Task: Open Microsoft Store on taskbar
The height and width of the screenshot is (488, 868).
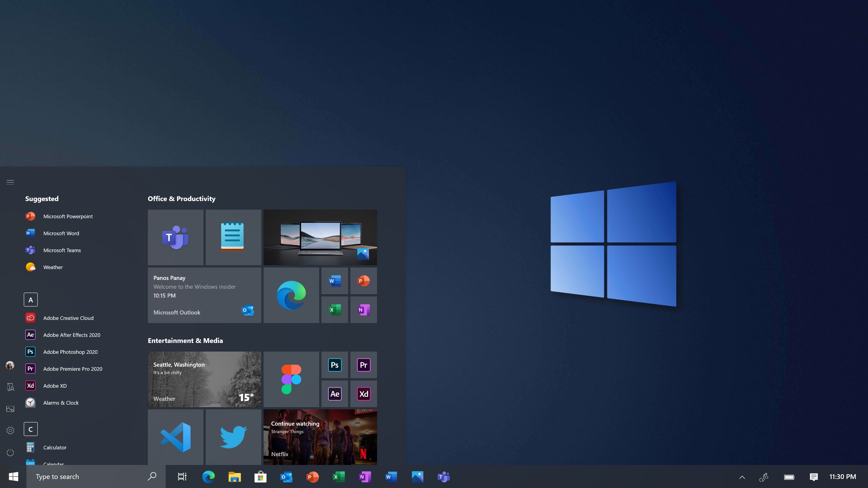Action: point(260,476)
